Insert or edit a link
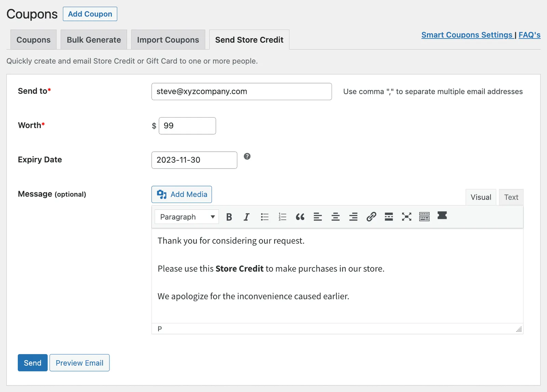547x392 pixels. tap(371, 217)
